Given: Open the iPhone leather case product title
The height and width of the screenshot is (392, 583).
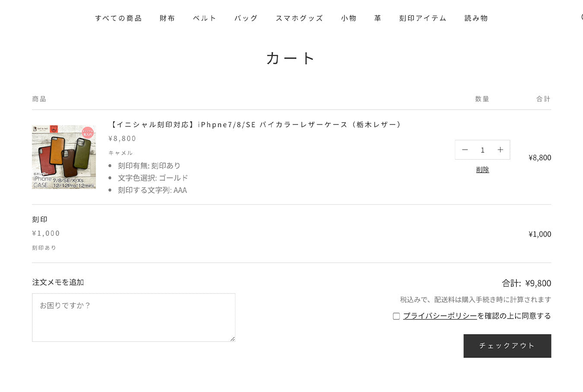Looking at the screenshot, I should click(x=256, y=124).
